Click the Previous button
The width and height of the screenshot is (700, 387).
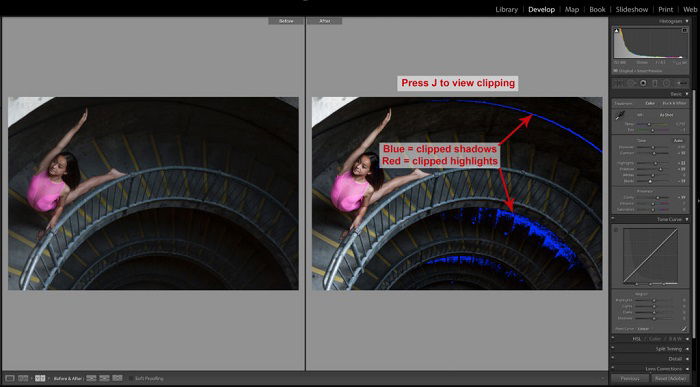coord(630,379)
